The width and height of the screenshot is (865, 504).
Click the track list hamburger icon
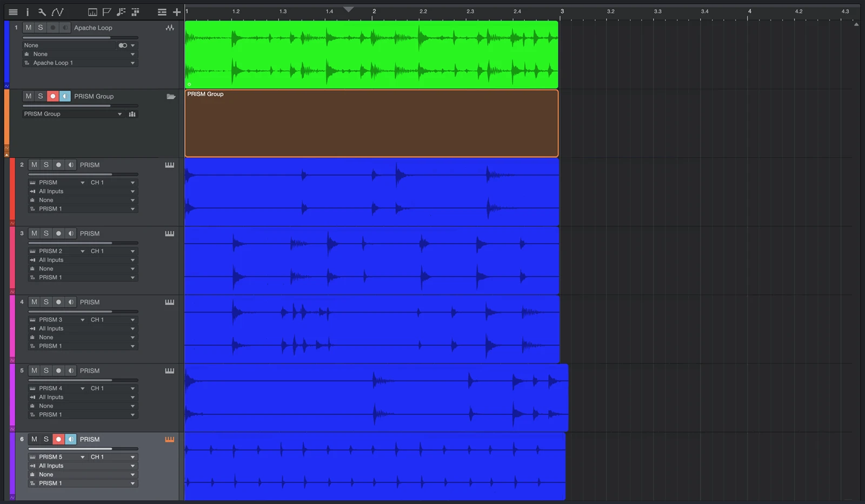click(13, 12)
